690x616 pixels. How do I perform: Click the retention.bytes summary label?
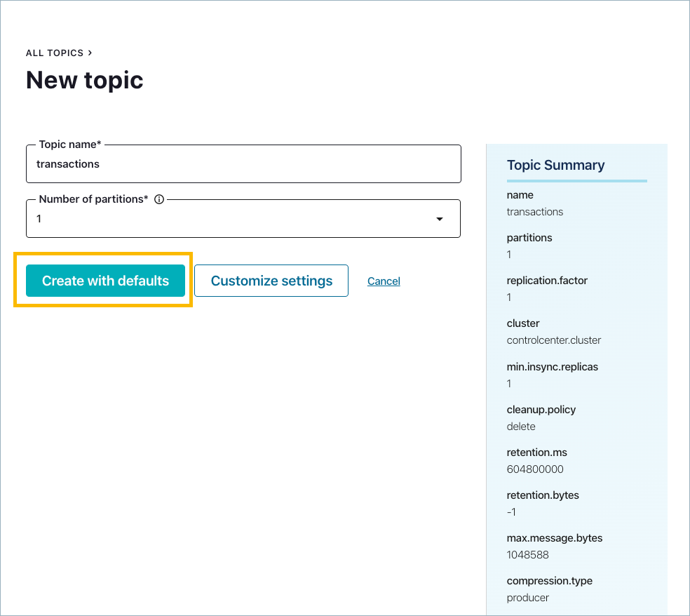[x=543, y=495]
